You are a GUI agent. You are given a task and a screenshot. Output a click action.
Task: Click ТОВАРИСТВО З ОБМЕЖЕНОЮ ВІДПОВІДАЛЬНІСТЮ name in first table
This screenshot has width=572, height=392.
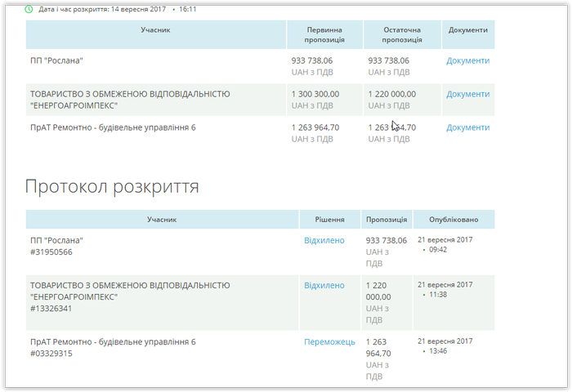(130, 94)
